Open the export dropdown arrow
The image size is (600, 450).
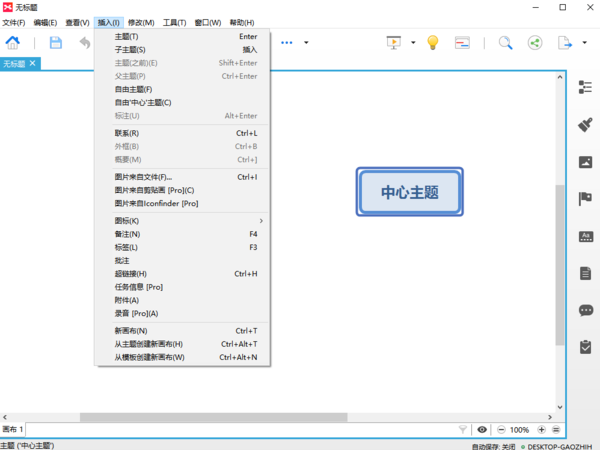[584, 42]
